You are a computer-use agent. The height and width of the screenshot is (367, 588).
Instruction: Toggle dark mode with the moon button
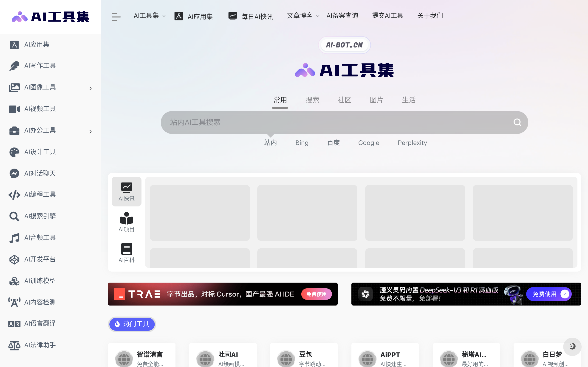click(x=572, y=347)
